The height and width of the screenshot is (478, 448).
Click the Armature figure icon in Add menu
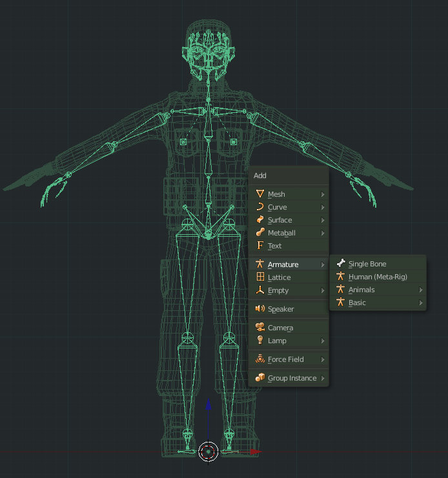pyautogui.click(x=260, y=264)
